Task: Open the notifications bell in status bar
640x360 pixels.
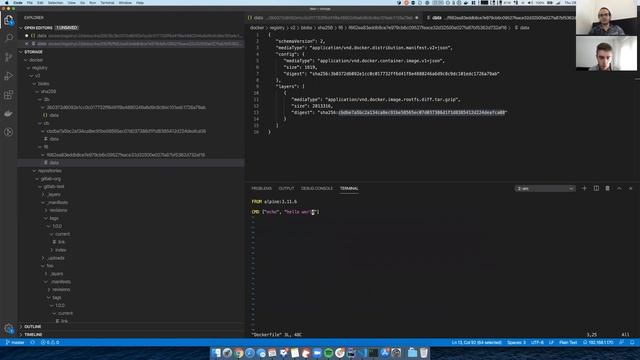Action: coord(632,342)
